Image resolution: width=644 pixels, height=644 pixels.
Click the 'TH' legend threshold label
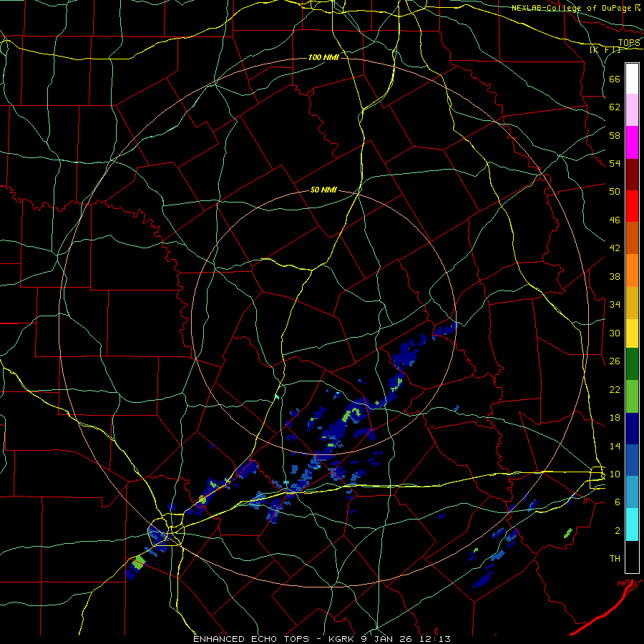[x=615, y=559]
